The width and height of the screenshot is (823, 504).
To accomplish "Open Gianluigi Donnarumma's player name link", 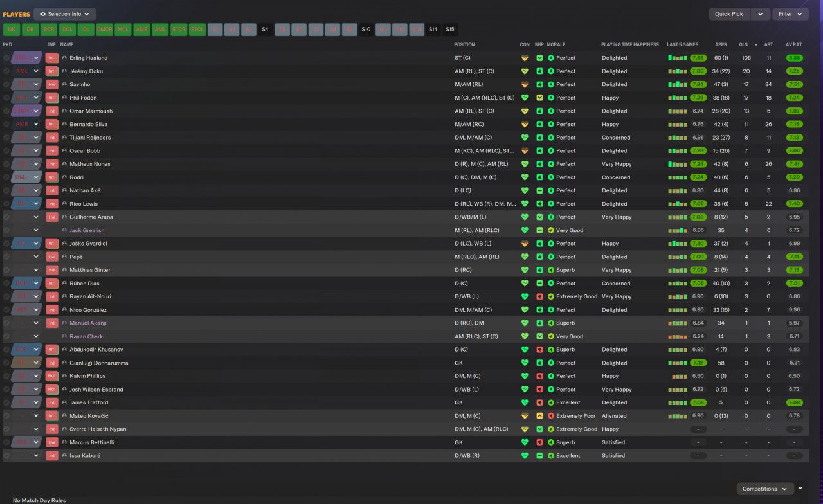I will [99, 363].
